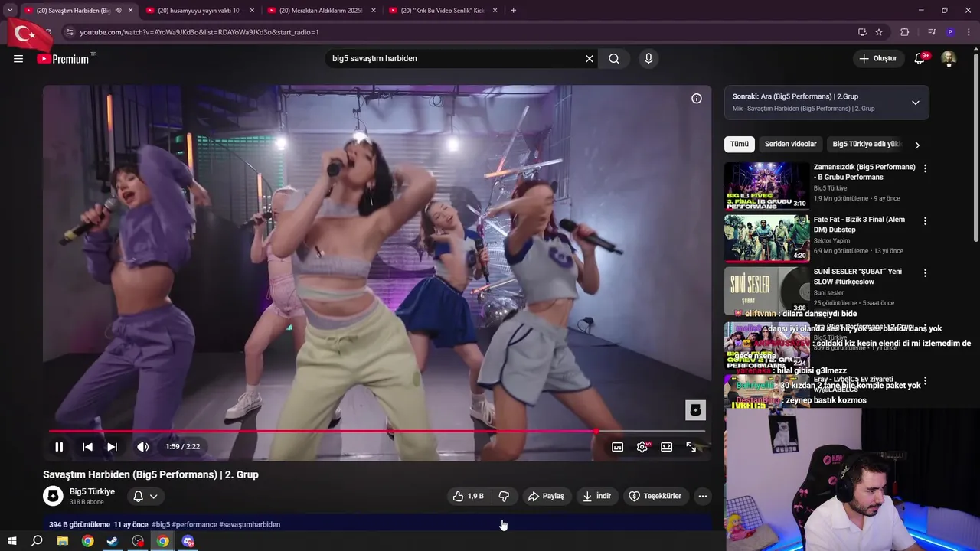The width and height of the screenshot is (980, 551).
Task: Open the player settings gear
Action: [642, 447]
